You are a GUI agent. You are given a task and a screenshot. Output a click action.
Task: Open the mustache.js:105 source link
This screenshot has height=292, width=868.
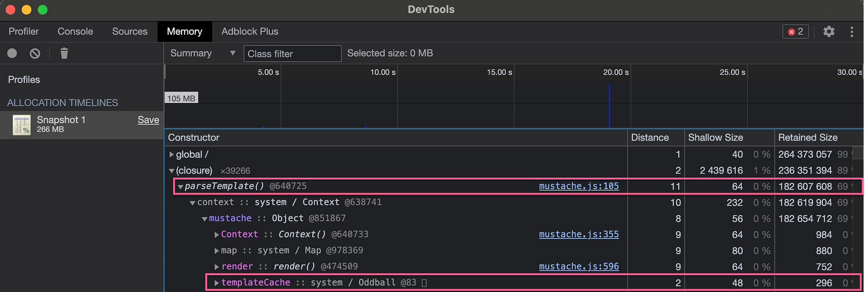coord(579,186)
